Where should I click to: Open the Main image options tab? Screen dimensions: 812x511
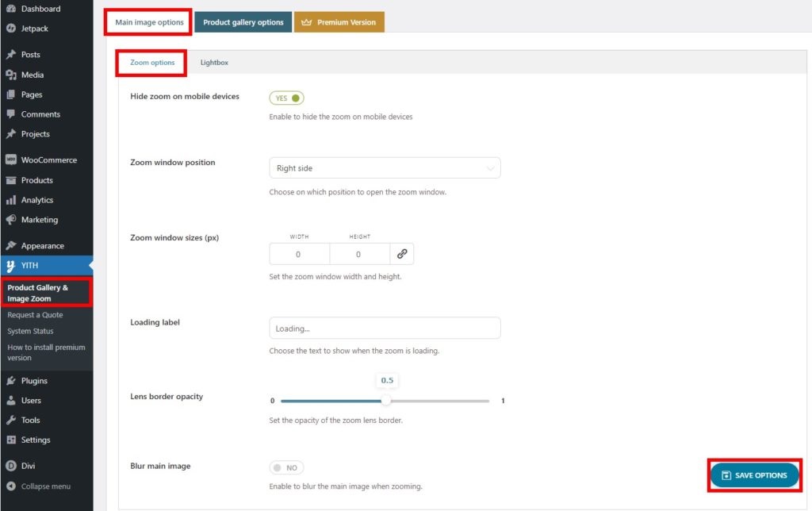point(149,22)
